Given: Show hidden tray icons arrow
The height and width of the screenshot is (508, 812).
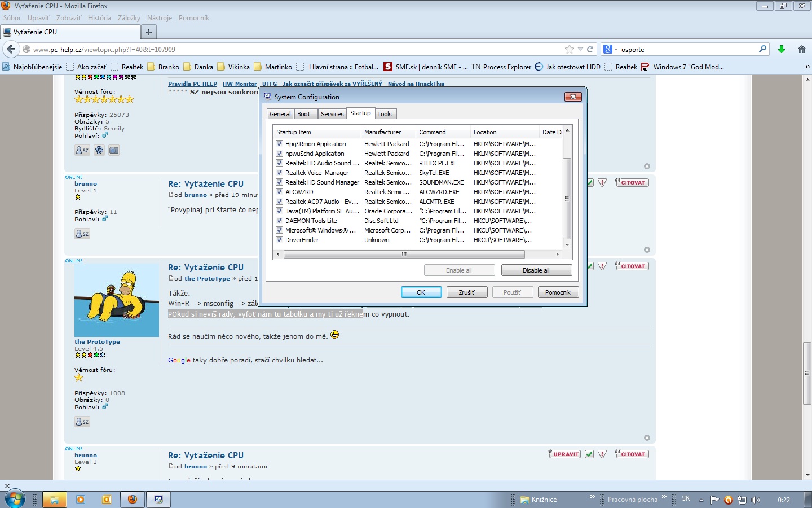Looking at the screenshot, I should 701,500.
